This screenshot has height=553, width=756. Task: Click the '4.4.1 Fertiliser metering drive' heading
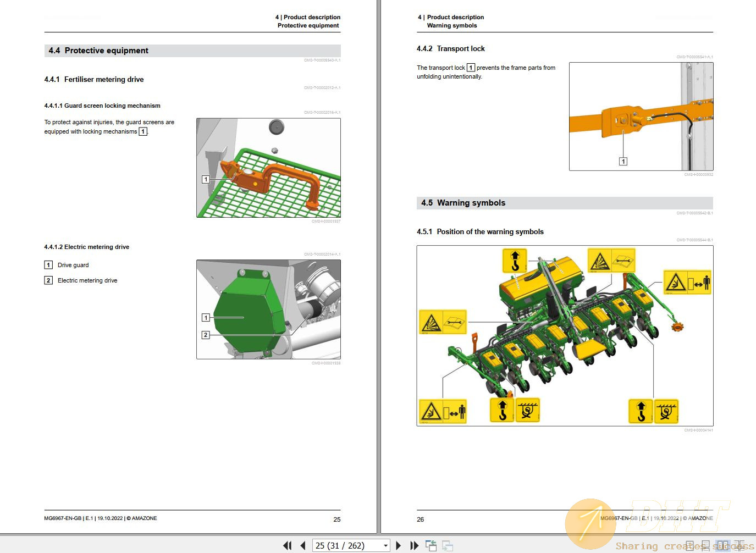point(94,79)
